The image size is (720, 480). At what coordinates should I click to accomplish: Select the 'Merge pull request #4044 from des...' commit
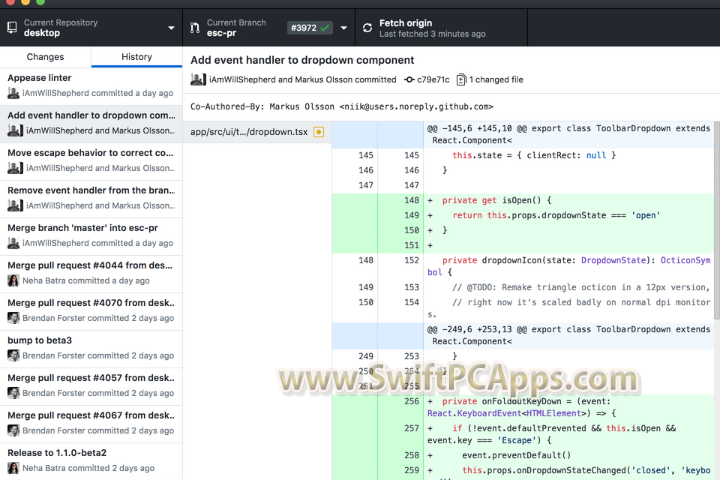click(91, 274)
